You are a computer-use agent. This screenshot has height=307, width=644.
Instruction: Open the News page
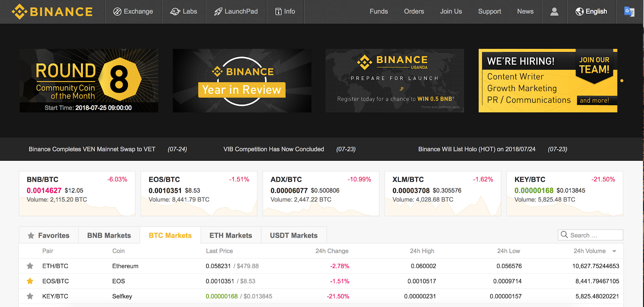(x=525, y=12)
